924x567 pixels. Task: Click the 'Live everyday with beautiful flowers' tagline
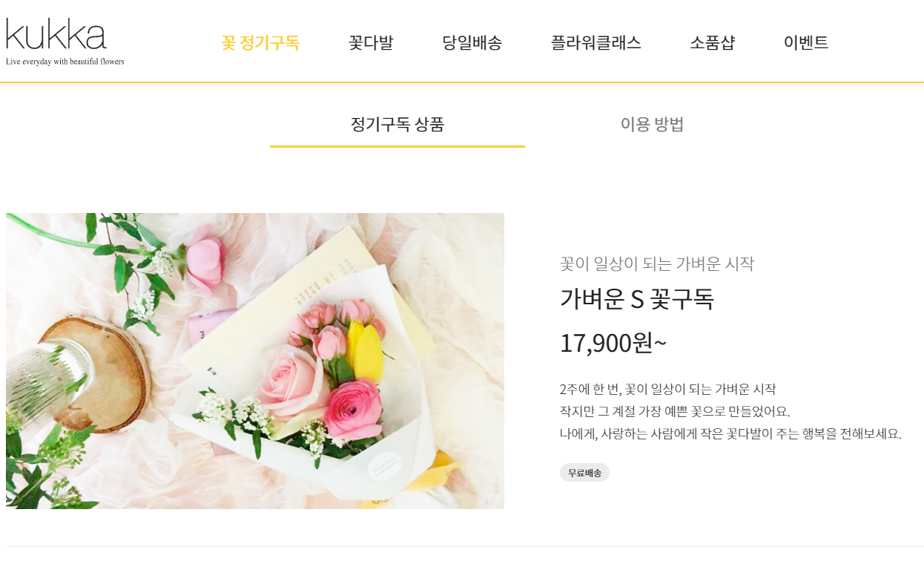pyautogui.click(x=65, y=62)
